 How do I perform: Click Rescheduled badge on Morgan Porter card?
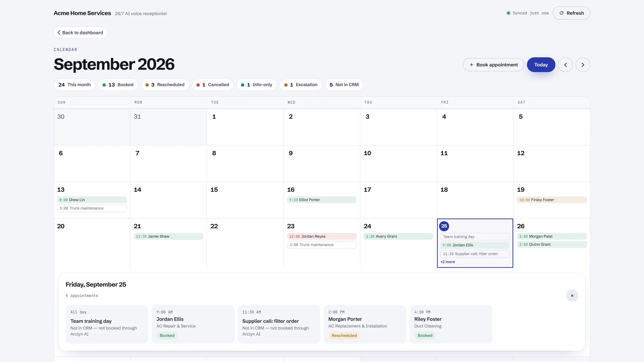[344, 336]
